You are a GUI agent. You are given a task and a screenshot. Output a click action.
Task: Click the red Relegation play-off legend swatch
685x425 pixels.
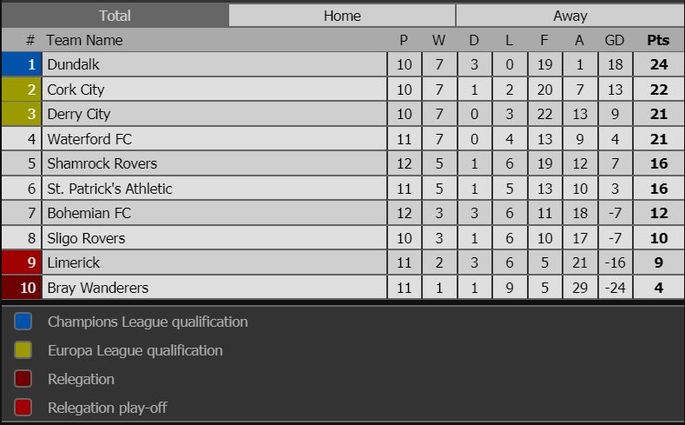pyautogui.click(x=23, y=407)
